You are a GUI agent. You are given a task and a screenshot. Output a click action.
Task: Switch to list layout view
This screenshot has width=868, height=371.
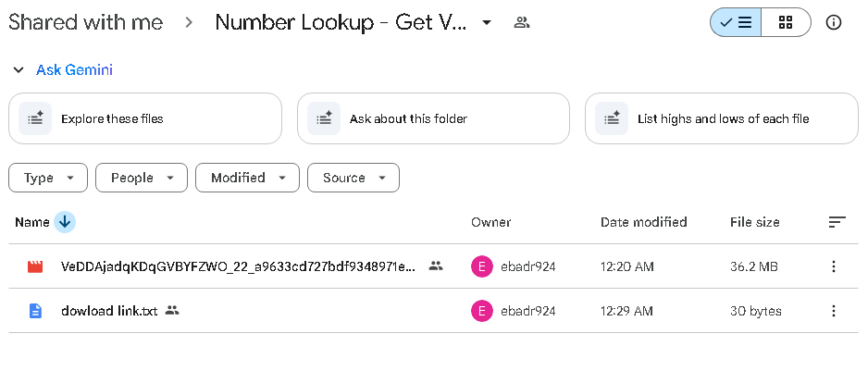click(x=736, y=23)
